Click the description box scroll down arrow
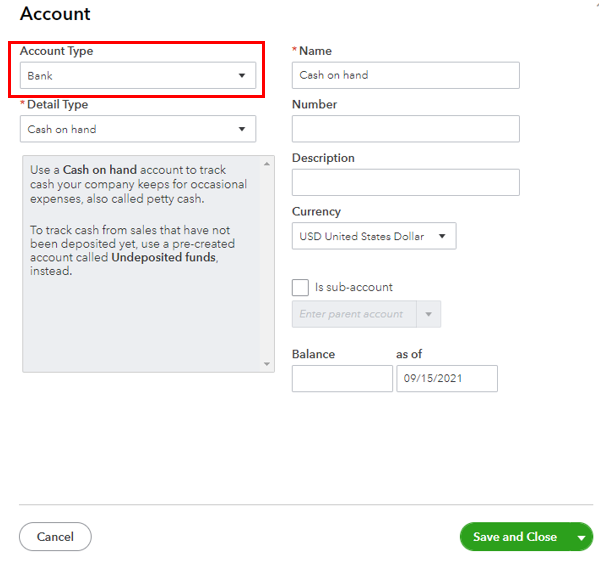Screen dimensions: 599x572 267,364
